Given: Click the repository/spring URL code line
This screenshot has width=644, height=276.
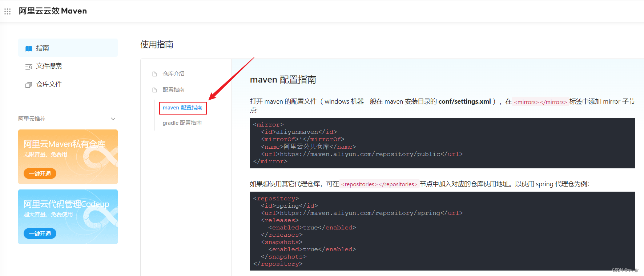Looking at the screenshot, I should (362, 213).
